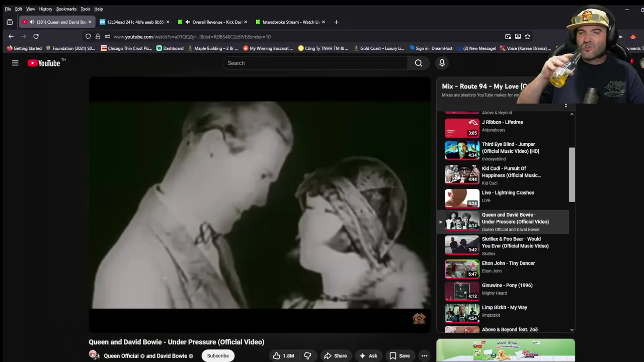Click the install app icon in address bar
This screenshot has width=644, height=362.
tap(518, 36)
